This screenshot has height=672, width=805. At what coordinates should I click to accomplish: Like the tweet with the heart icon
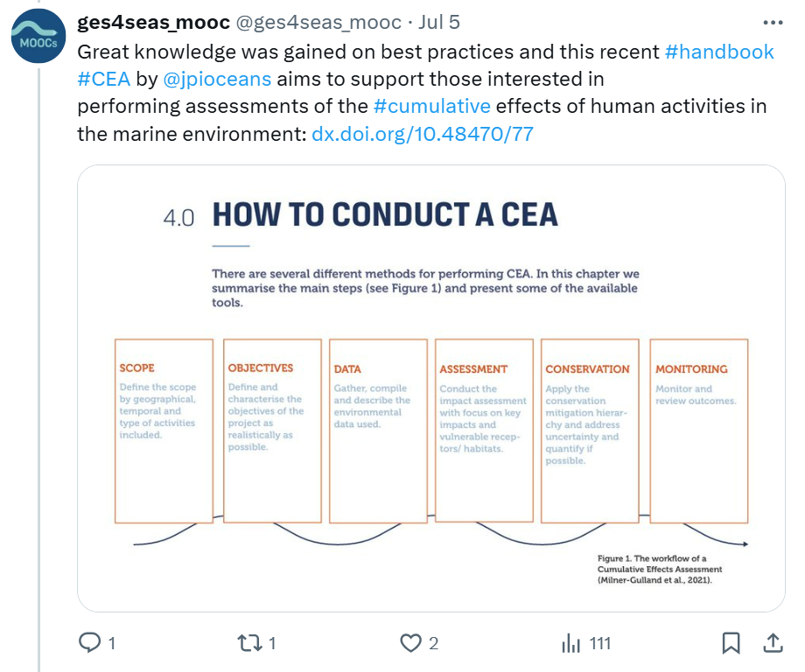410,643
